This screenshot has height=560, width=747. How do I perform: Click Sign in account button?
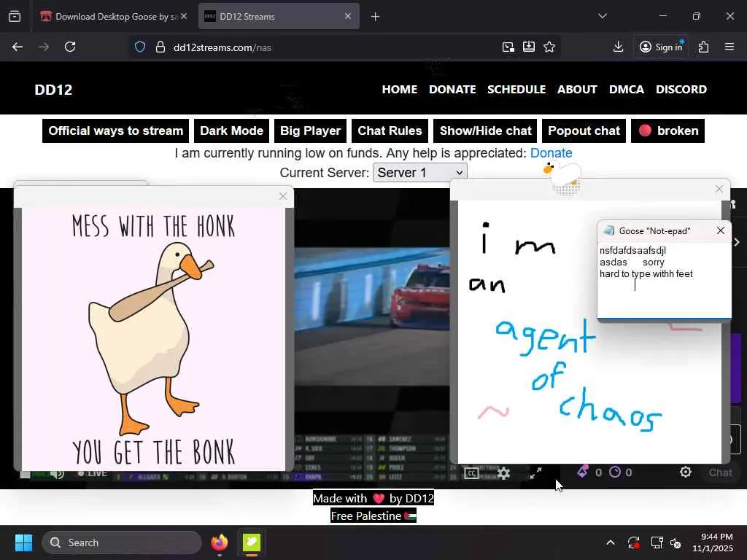point(661,47)
